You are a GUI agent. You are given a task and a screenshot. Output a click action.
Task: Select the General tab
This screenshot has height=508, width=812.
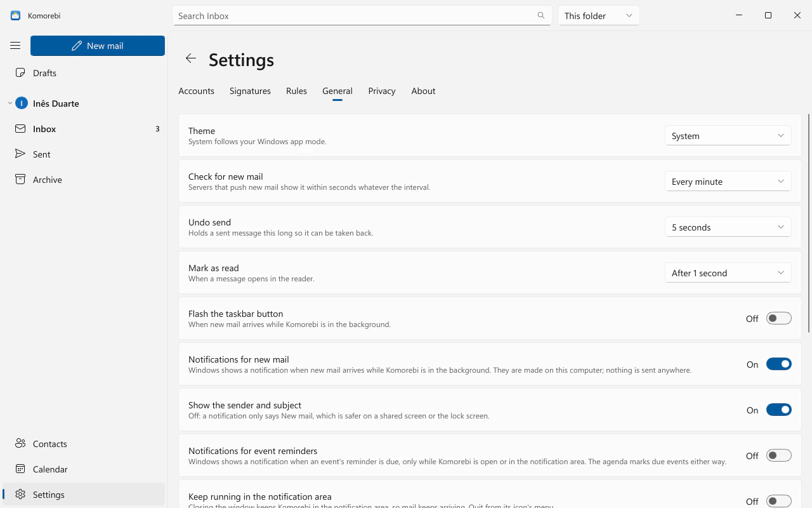(x=337, y=91)
